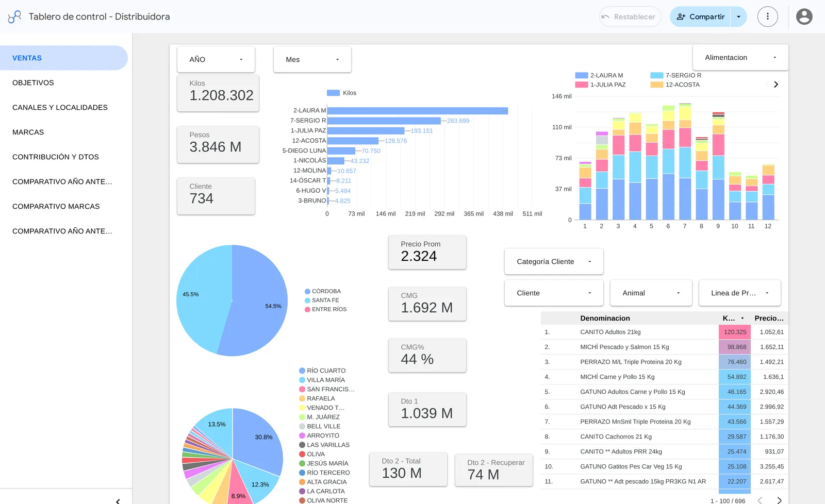Viewport: 825px width, 504px height.
Task: Open the AÑO filter dropdown
Action: point(216,59)
